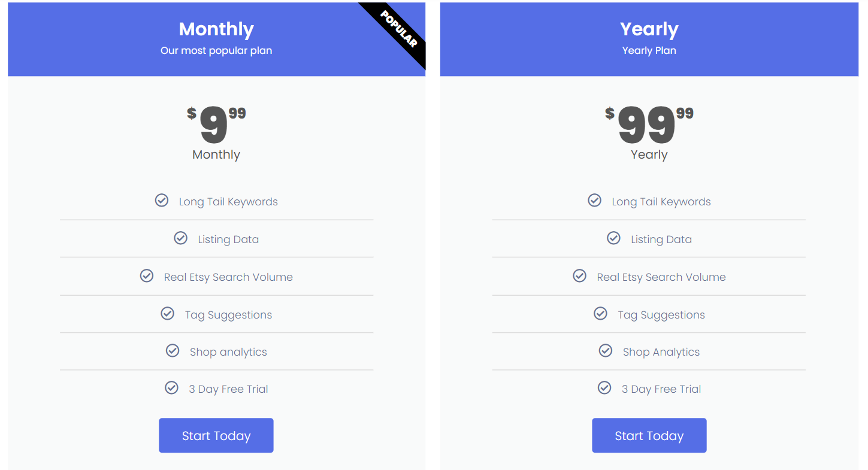Viewport: 868px width, 470px height.
Task: Click check icon beside Monthly 3 Day Free Trial
Action: pos(171,388)
